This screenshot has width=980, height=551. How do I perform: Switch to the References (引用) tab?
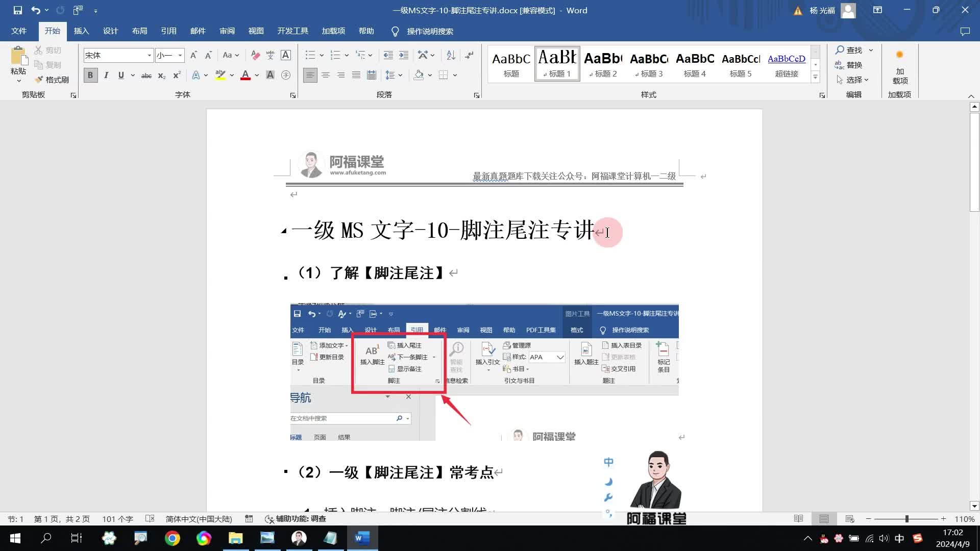point(168,31)
